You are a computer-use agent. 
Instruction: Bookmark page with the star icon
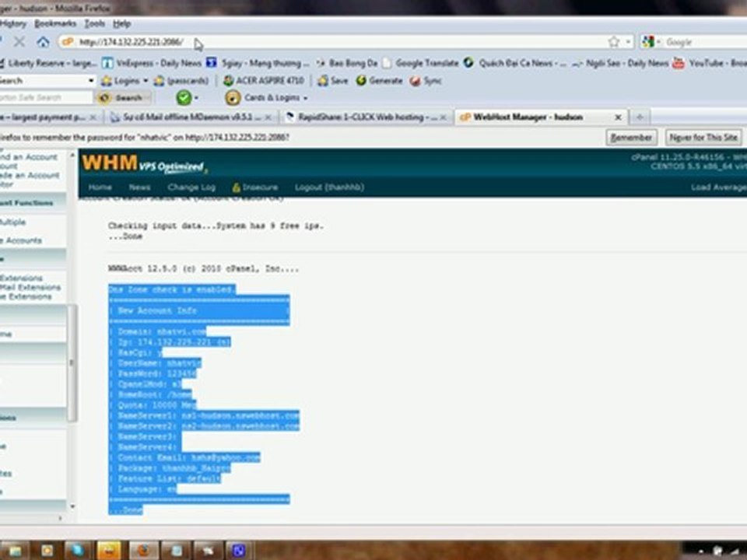614,42
